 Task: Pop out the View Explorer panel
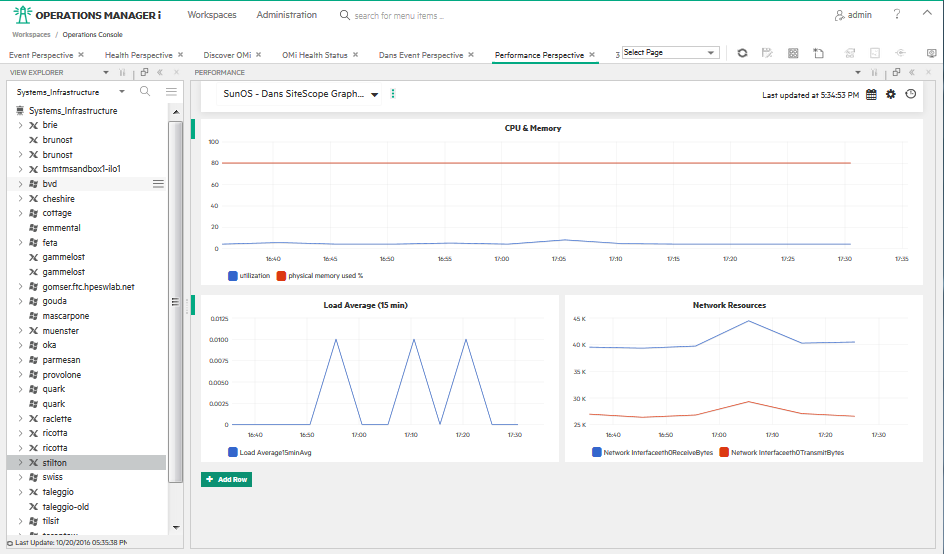pyautogui.click(x=144, y=72)
